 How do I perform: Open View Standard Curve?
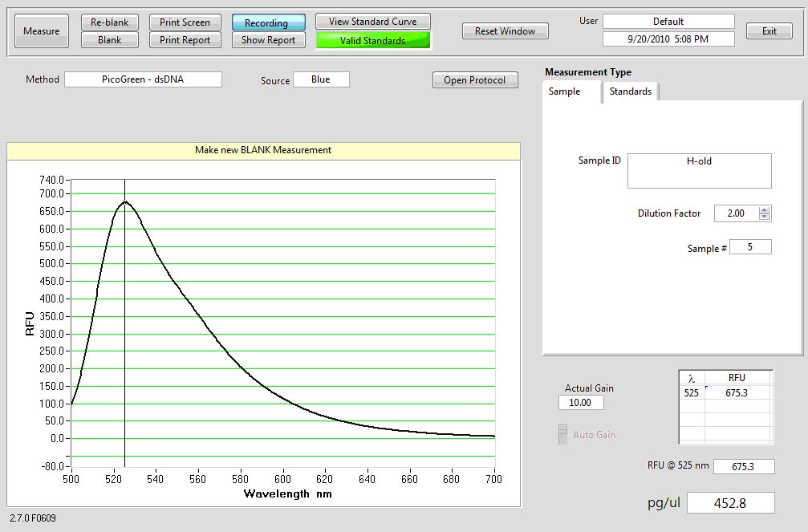point(373,22)
